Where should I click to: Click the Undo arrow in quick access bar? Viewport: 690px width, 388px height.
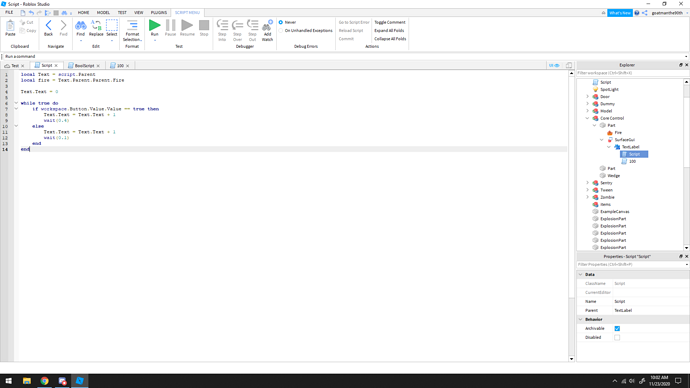point(31,13)
